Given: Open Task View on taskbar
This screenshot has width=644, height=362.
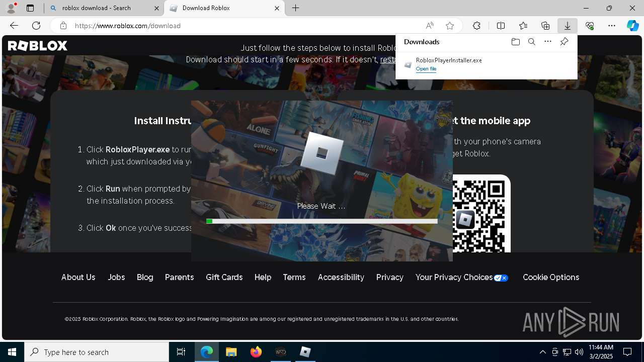Looking at the screenshot, I should click(x=181, y=352).
